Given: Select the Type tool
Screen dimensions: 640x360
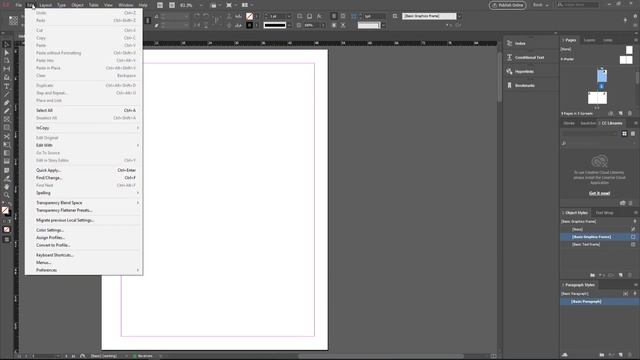Looking at the screenshot, I should pos(7,86).
